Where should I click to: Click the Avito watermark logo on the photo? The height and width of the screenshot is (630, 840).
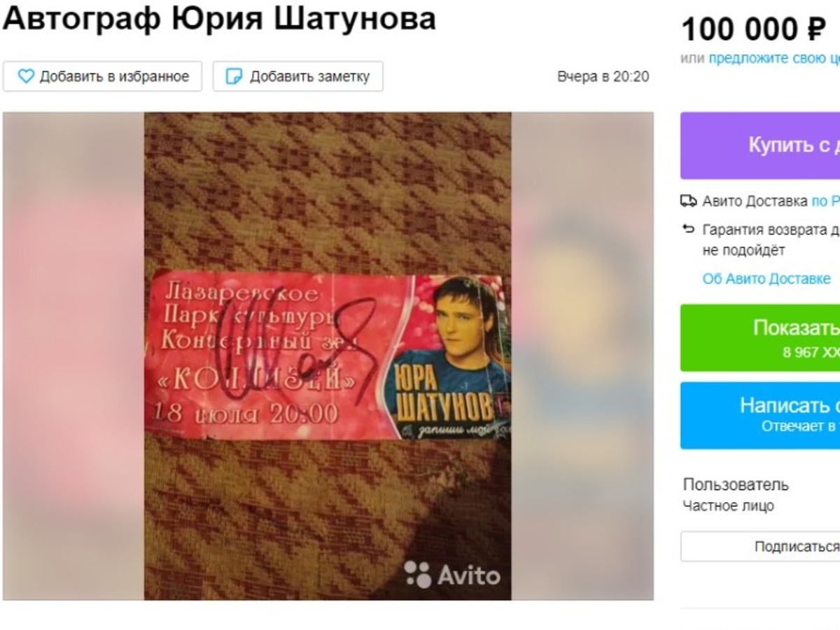(452, 575)
